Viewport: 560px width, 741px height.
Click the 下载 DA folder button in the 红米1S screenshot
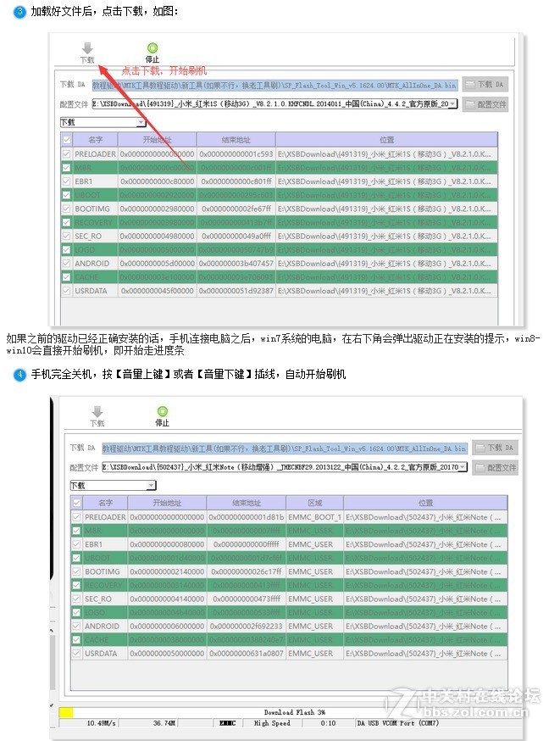(x=485, y=85)
